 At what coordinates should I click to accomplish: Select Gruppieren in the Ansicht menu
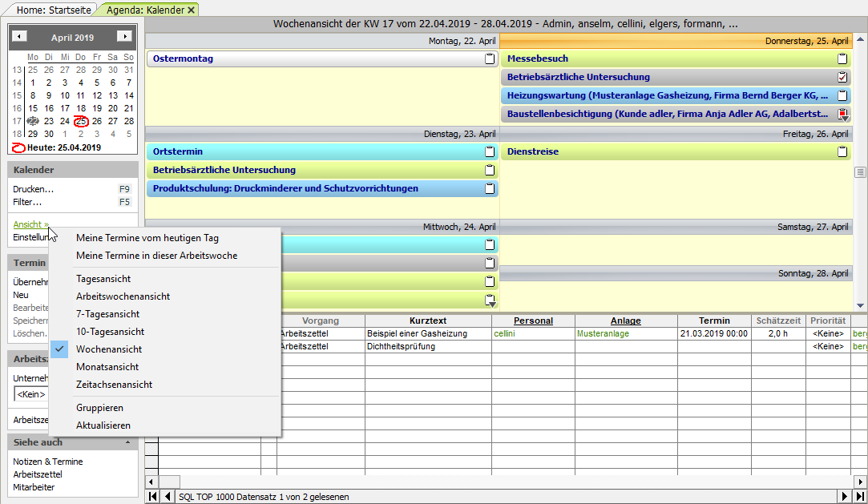tap(99, 408)
